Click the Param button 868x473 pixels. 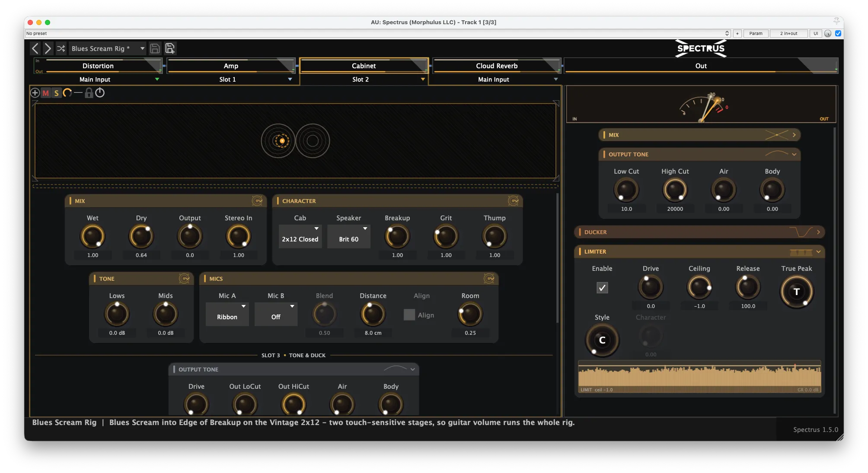756,33
